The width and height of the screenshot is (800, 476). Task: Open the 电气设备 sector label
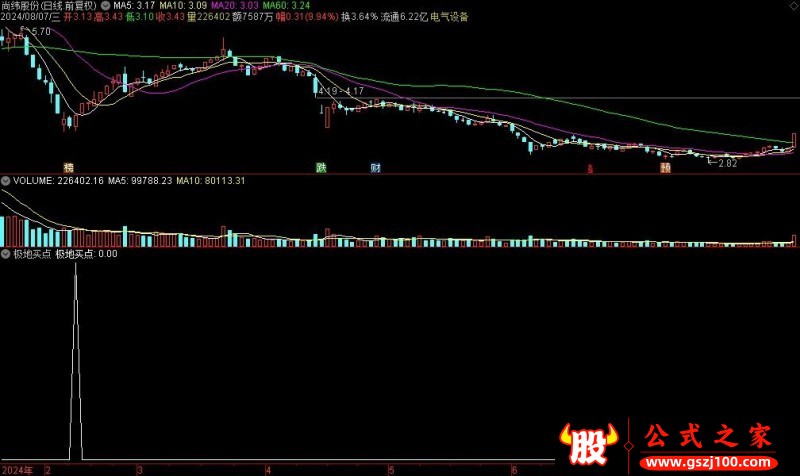pos(449,17)
